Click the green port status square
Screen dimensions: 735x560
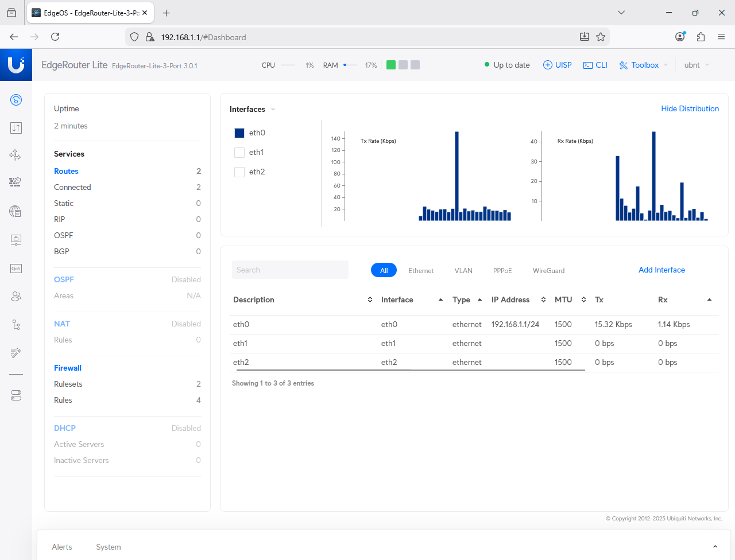391,65
